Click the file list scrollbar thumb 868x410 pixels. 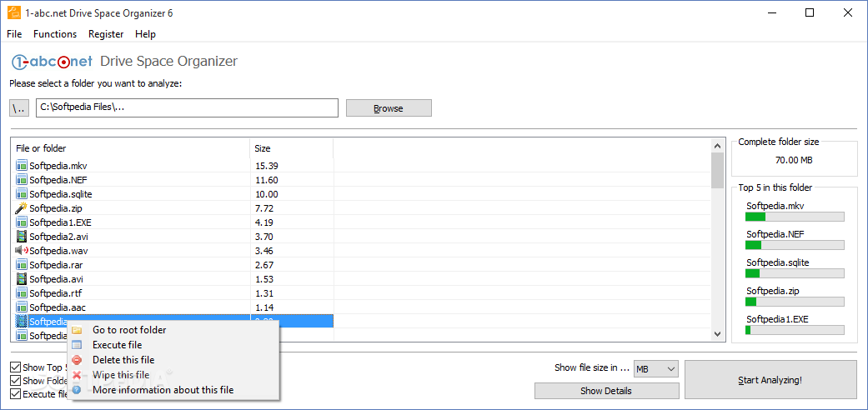(717, 171)
